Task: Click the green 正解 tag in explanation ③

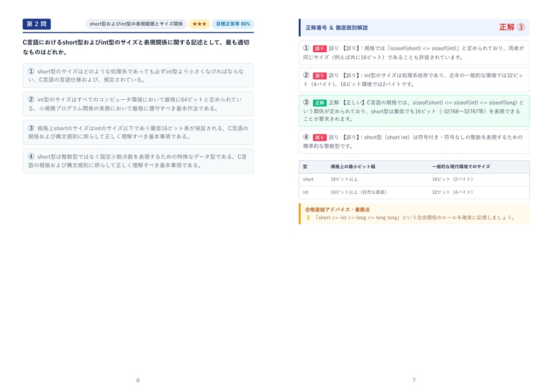Action: point(319,103)
